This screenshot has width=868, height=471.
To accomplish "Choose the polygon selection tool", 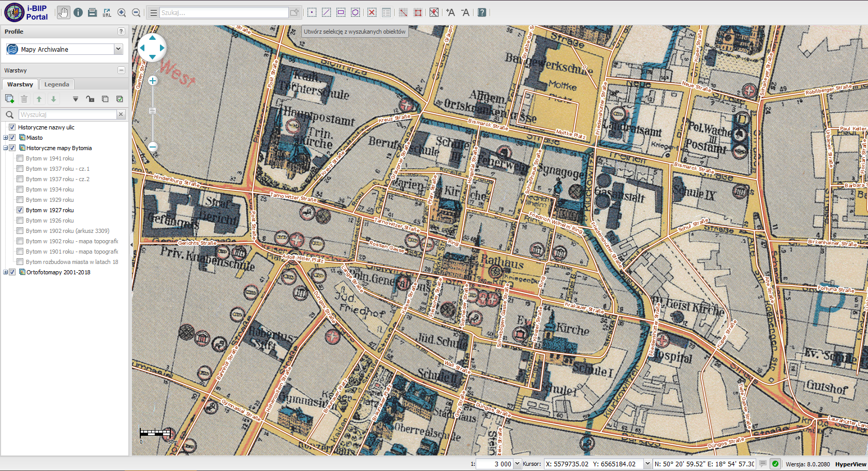I will point(356,12).
